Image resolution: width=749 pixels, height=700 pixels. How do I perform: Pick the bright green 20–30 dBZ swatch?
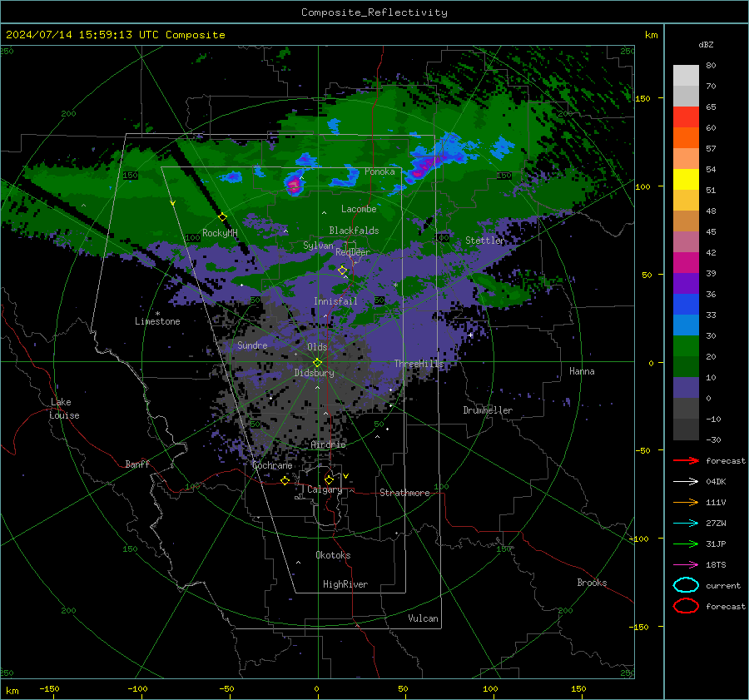[x=686, y=346]
